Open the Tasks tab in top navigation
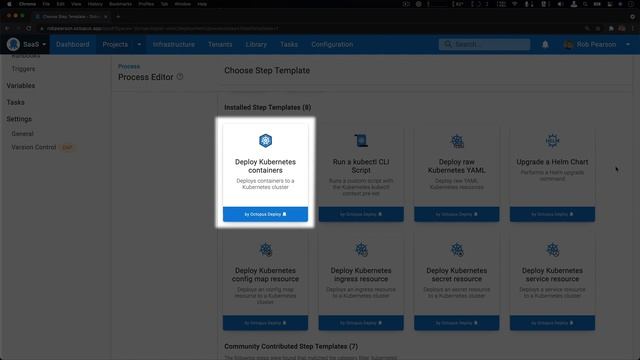The width and height of the screenshot is (640, 360). coord(289,44)
